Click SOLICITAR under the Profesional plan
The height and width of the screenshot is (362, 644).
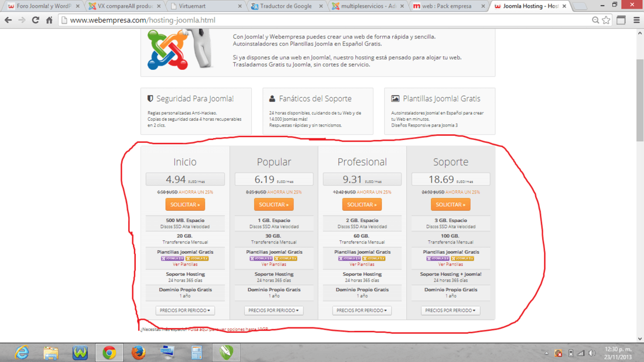click(x=362, y=204)
